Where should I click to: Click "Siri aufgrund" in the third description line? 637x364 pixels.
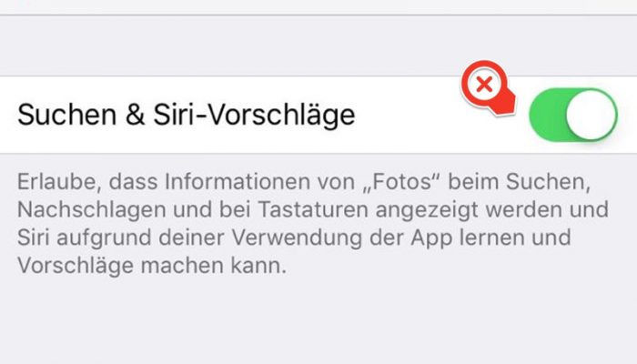84,238
